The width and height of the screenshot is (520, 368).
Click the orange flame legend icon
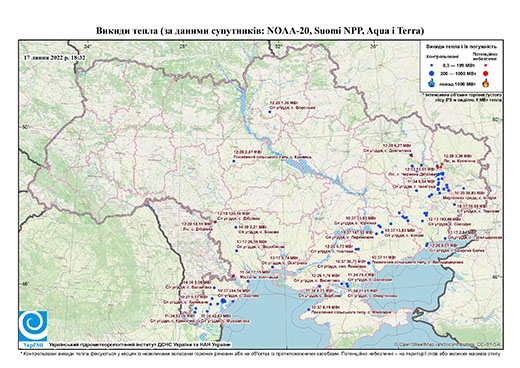pyautogui.click(x=486, y=83)
